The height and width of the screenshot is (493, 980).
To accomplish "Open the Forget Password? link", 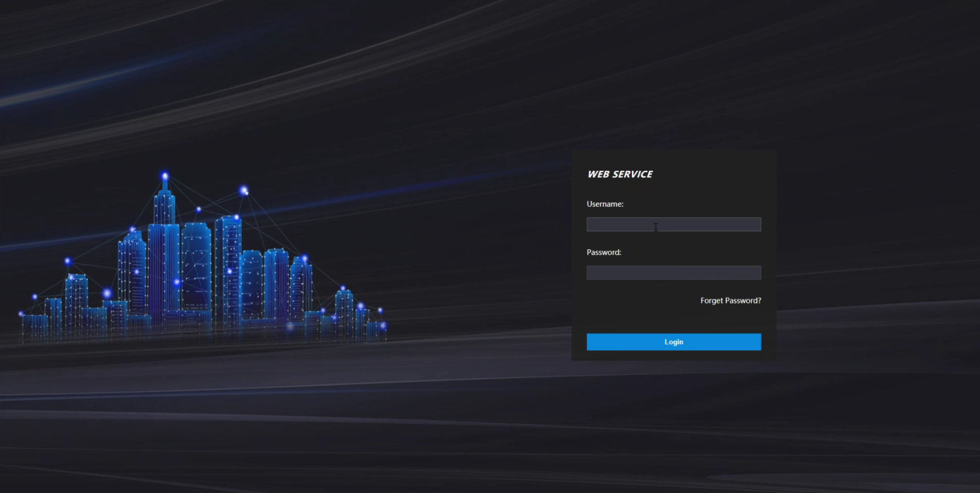I will click(730, 301).
